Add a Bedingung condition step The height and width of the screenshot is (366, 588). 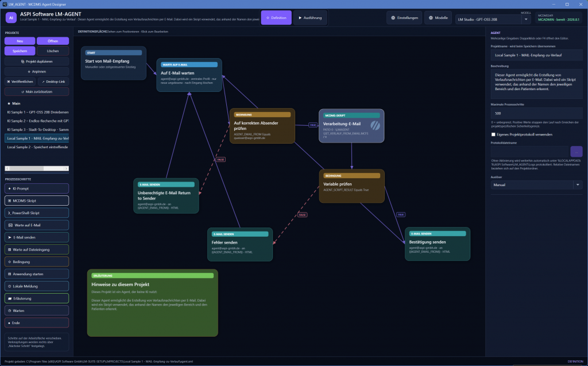(37, 261)
